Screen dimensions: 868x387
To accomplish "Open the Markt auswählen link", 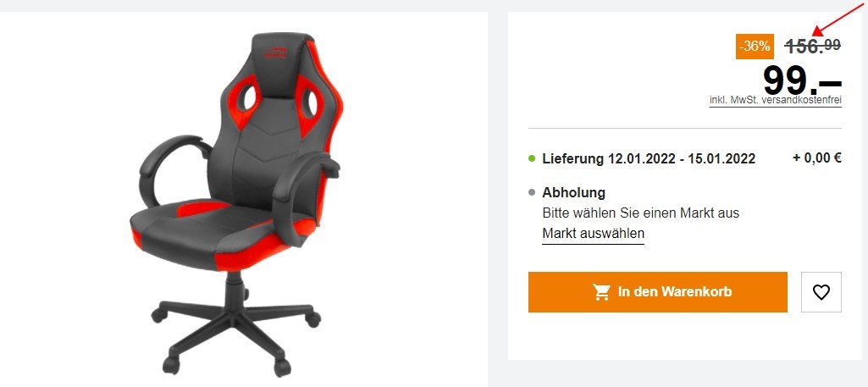I will point(593,233).
